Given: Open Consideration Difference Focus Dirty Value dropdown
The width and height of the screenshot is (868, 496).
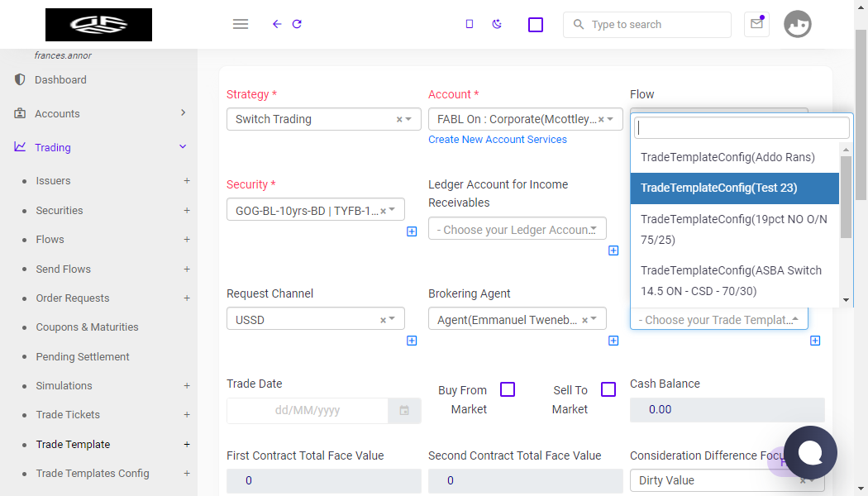Looking at the screenshot, I should 727,480.
